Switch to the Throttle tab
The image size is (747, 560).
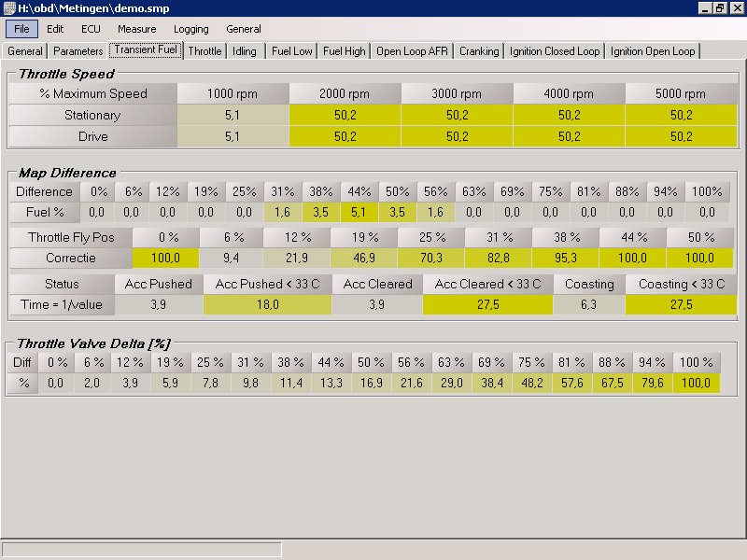204,51
